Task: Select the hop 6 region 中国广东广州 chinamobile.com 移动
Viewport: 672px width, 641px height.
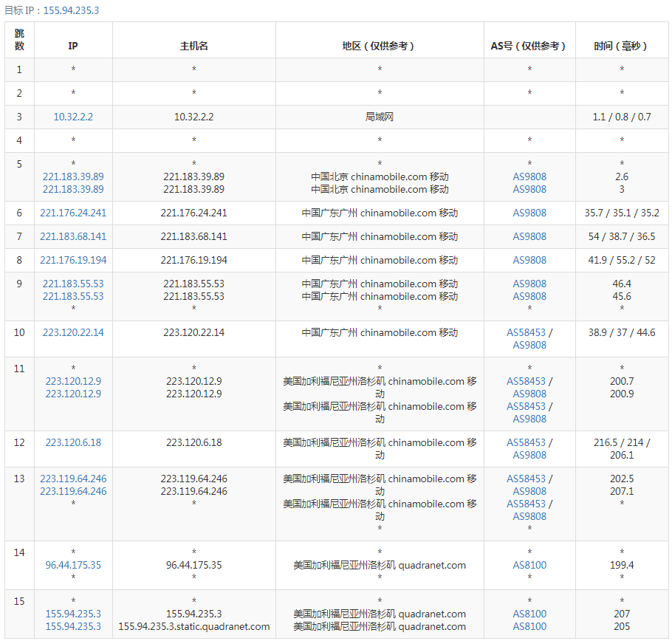Action: 380,213
